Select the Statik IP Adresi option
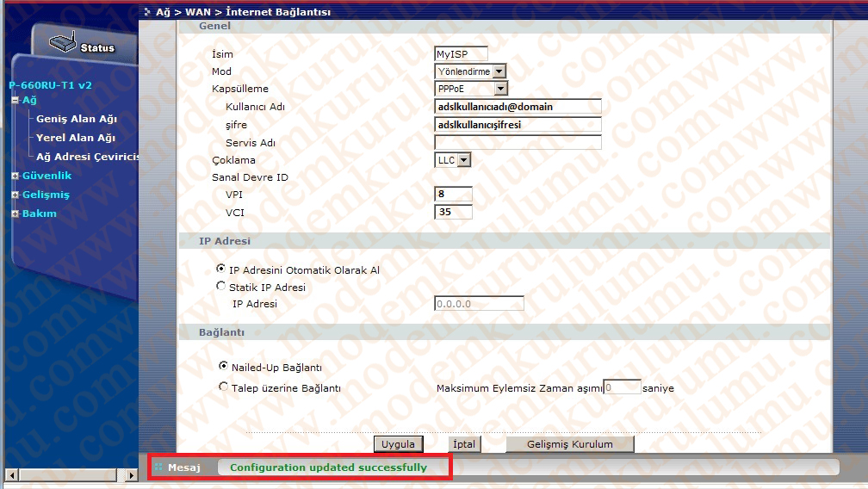 tap(220, 286)
